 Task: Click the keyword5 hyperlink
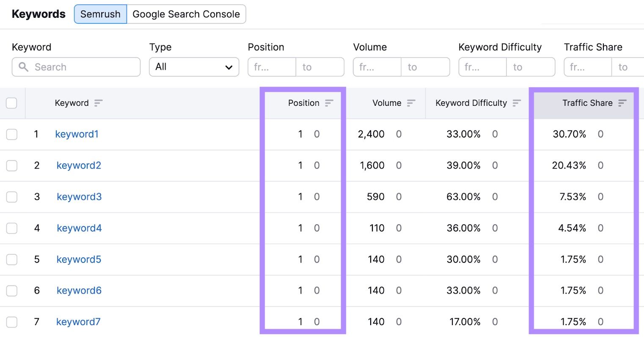pyautogui.click(x=79, y=259)
